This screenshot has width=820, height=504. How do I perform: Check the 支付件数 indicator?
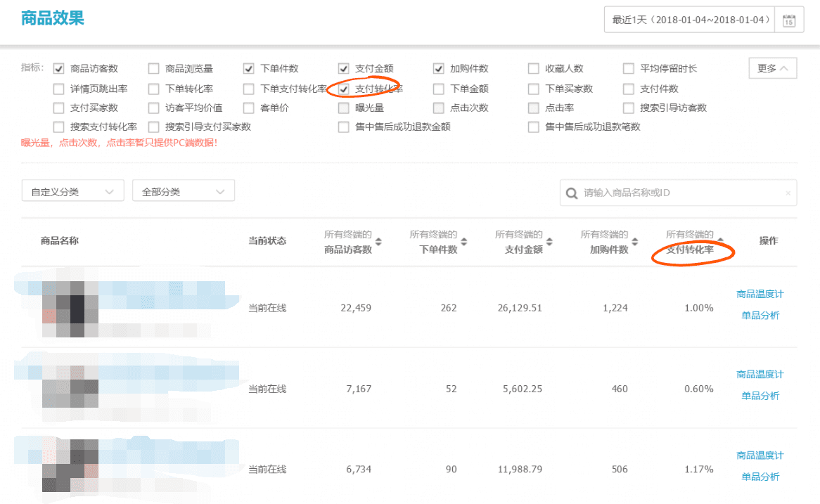629,89
